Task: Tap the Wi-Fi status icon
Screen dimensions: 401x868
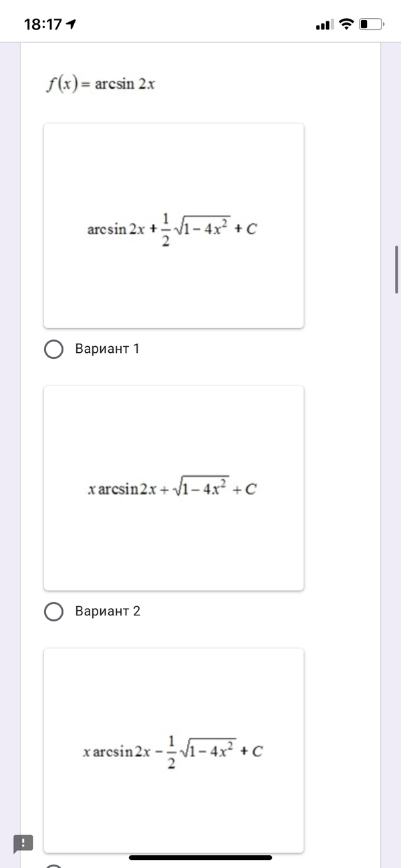Action: click(x=346, y=25)
